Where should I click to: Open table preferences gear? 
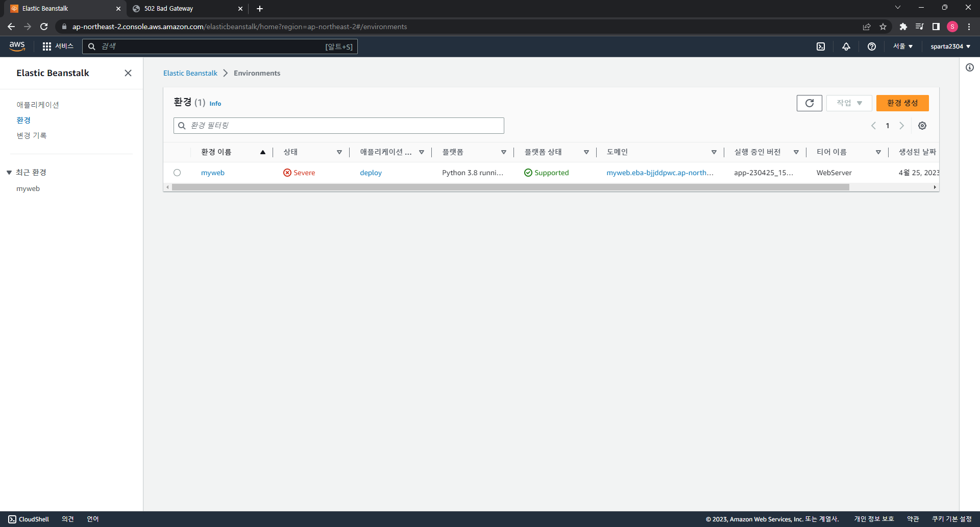point(922,126)
